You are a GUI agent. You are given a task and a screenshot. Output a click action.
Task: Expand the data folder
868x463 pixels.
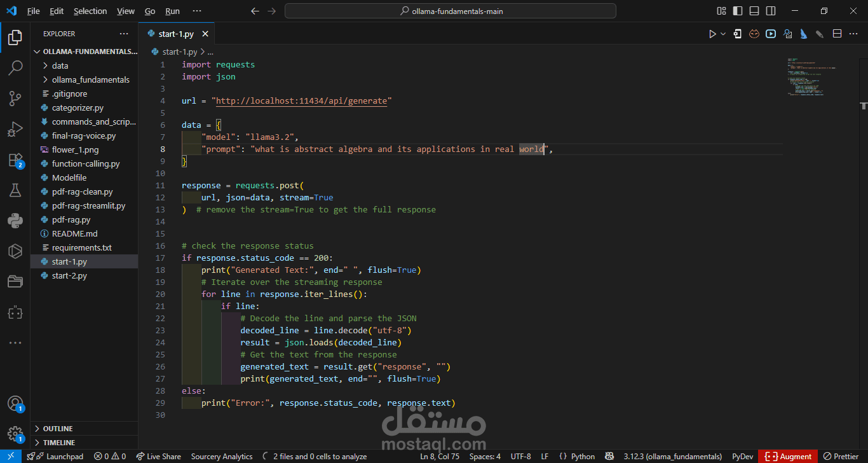click(85, 66)
